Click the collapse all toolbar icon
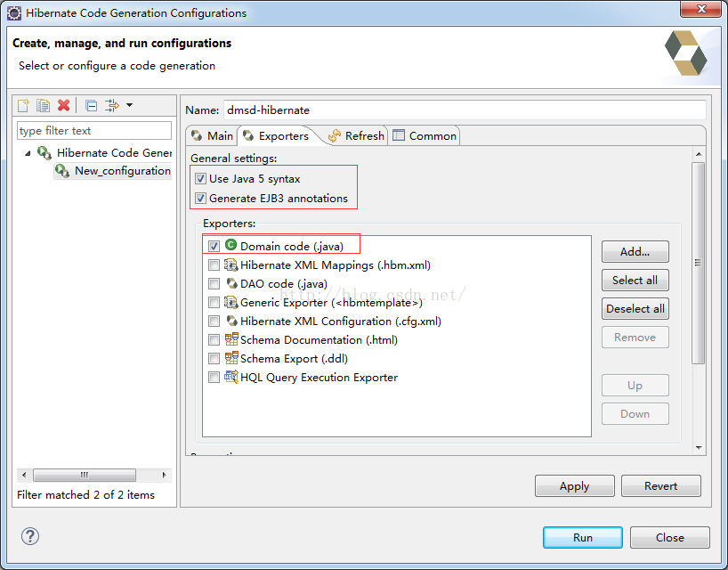 [x=91, y=105]
